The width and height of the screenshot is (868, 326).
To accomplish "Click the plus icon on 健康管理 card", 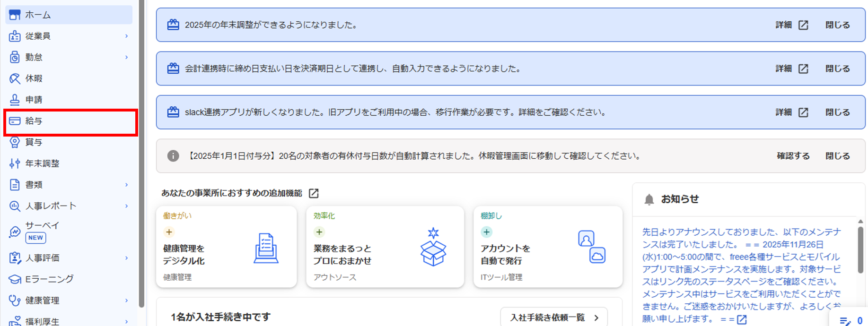I will click(169, 232).
